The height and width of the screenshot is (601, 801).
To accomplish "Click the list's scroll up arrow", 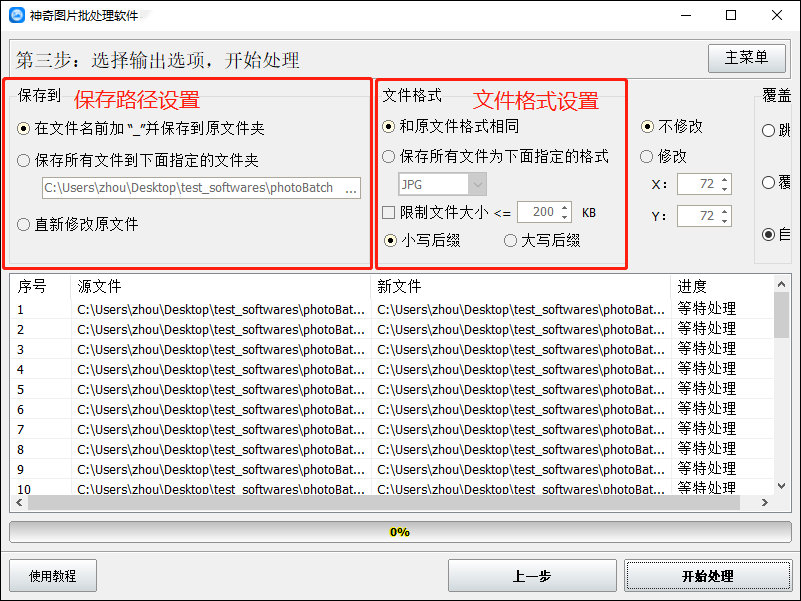I will [781, 284].
